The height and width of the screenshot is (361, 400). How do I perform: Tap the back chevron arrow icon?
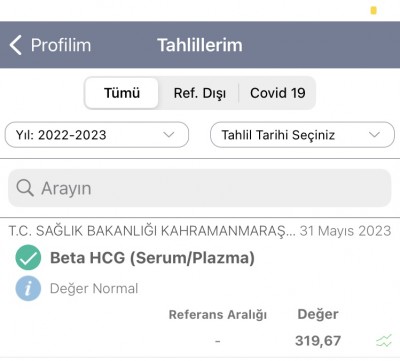pyautogui.click(x=16, y=45)
